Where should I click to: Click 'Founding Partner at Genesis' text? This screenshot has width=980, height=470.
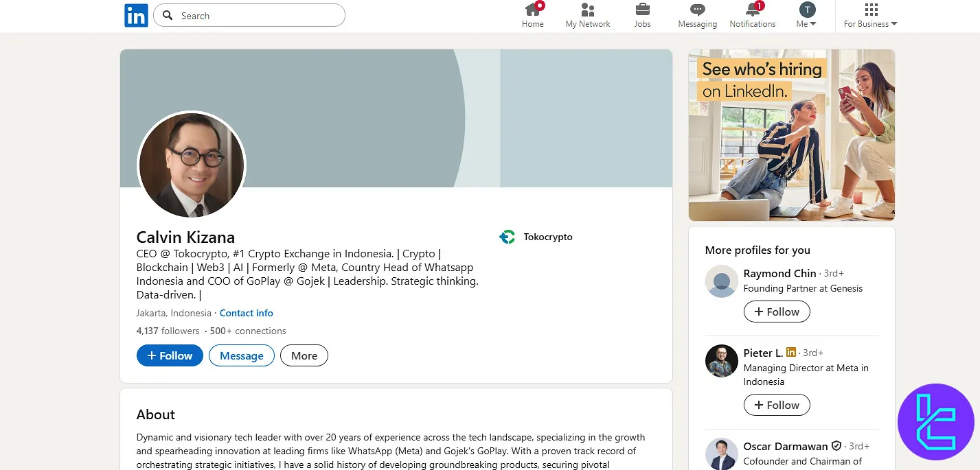803,288
